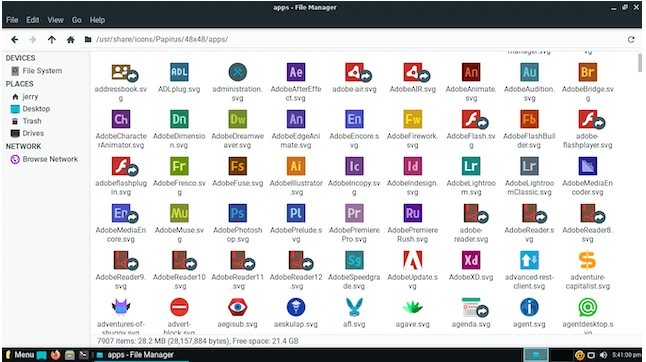The width and height of the screenshot is (646, 362).
Task: Select the afl.svg scissors icon
Action: (354, 307)
